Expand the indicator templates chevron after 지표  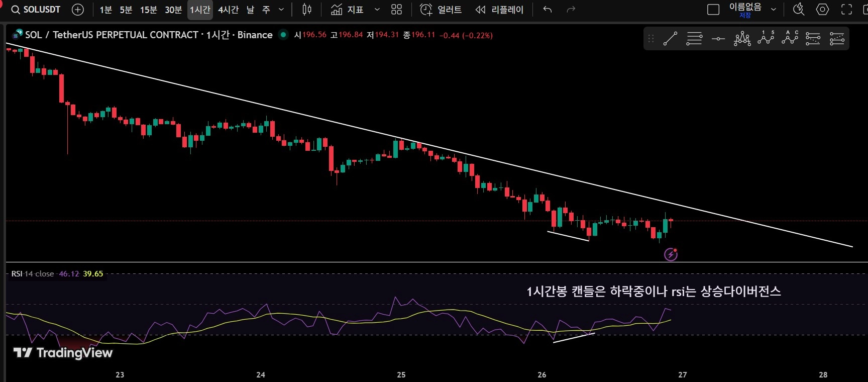pyautogui.click(x=377, y=10)
